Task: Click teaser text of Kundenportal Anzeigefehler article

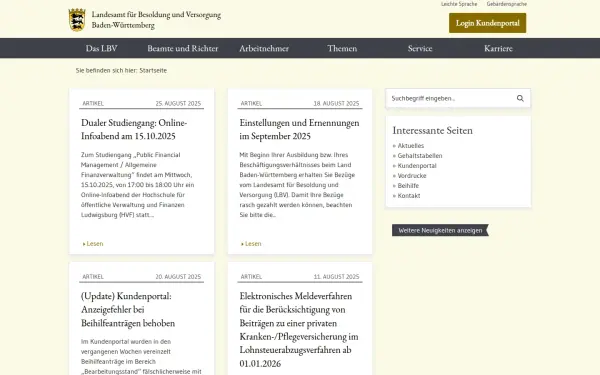Action: [x=141, y=356]
